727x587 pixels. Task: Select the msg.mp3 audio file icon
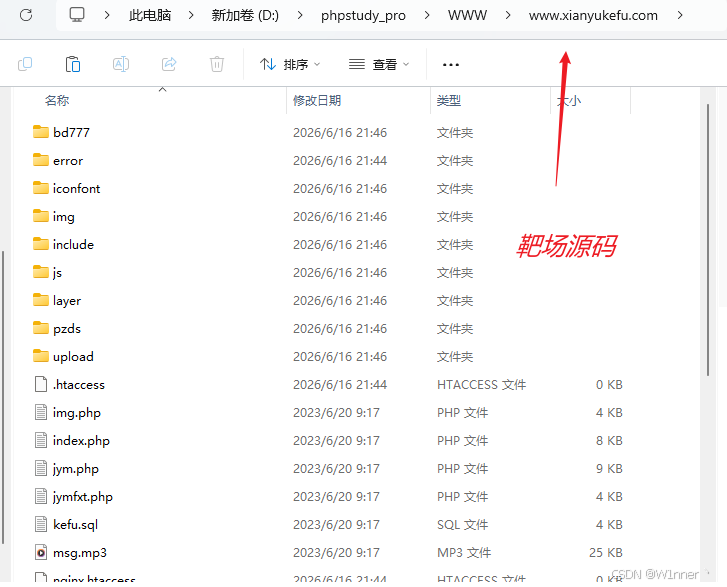point(41,552)
